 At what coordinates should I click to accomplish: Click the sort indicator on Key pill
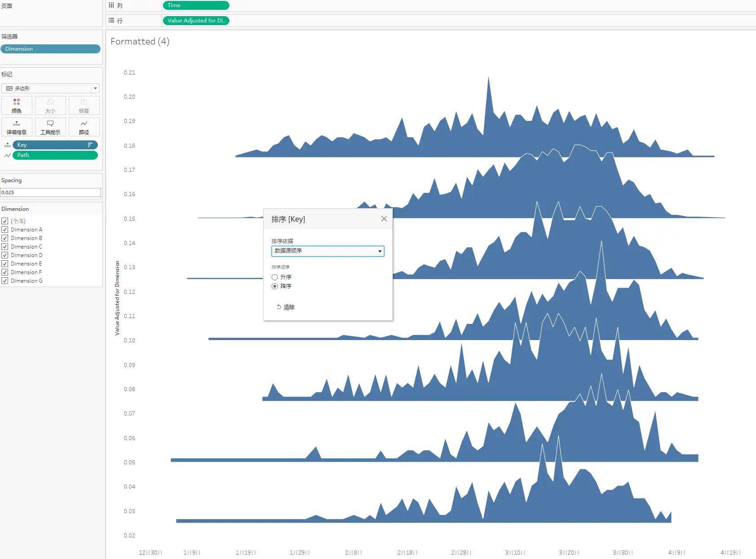click(x=90, y=145)
